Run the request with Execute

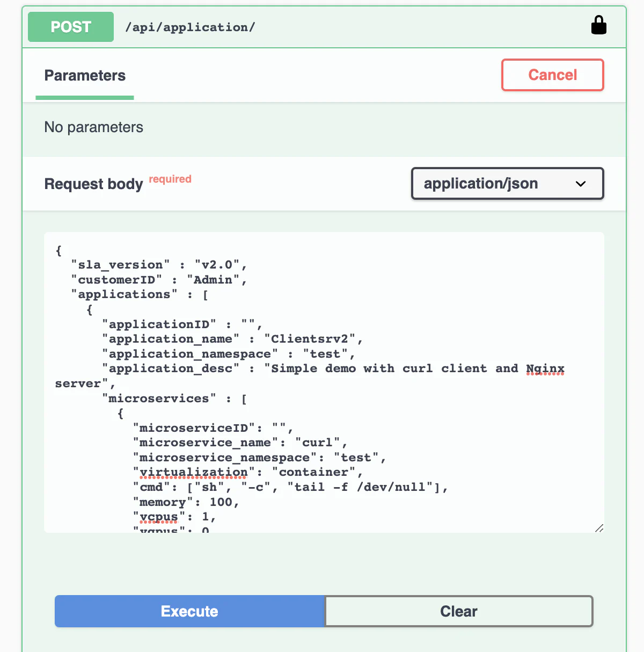pyautogui.click(x=189, y=611)
